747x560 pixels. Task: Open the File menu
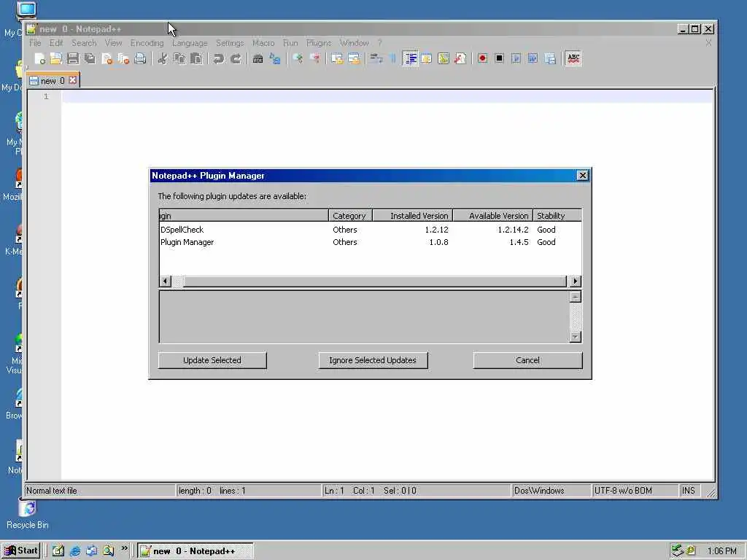coord(35,43)
